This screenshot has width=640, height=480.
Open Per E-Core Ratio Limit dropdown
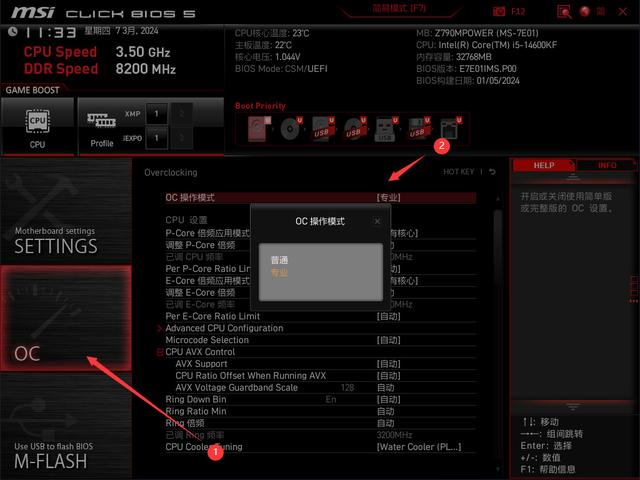click(x=388, y=316)
